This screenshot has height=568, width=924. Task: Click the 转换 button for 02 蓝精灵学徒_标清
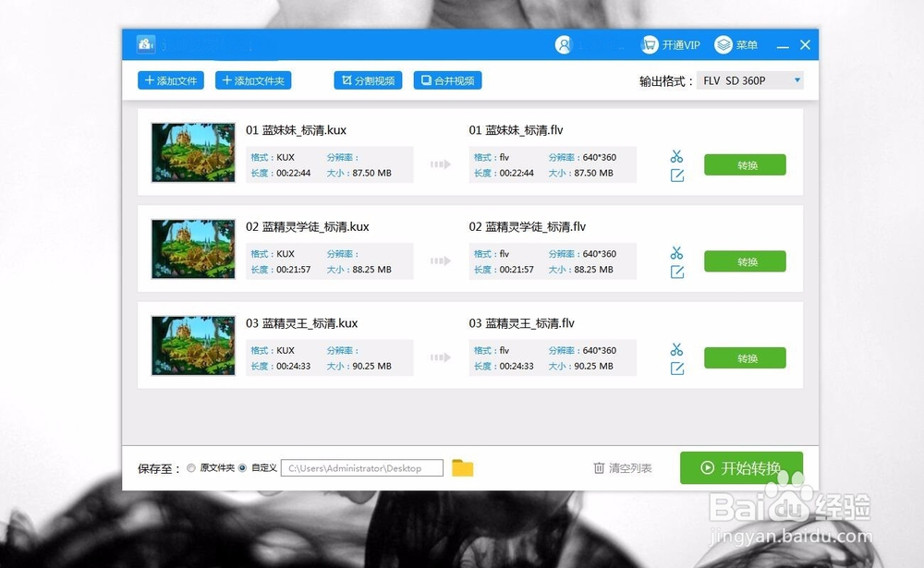(x=745, y=260)
